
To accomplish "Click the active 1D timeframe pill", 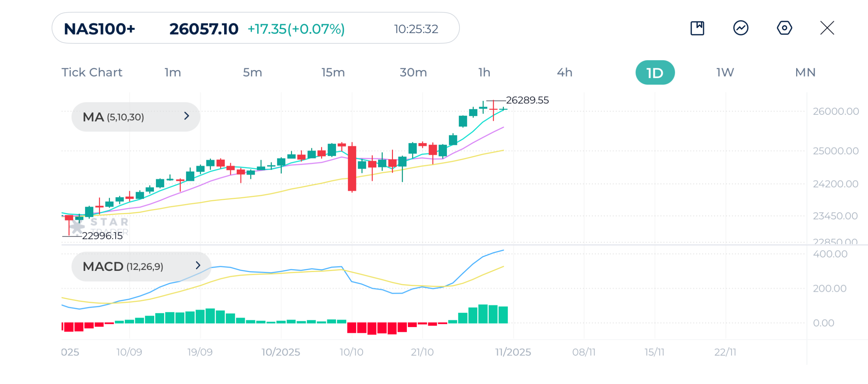I will coord(654,72).
